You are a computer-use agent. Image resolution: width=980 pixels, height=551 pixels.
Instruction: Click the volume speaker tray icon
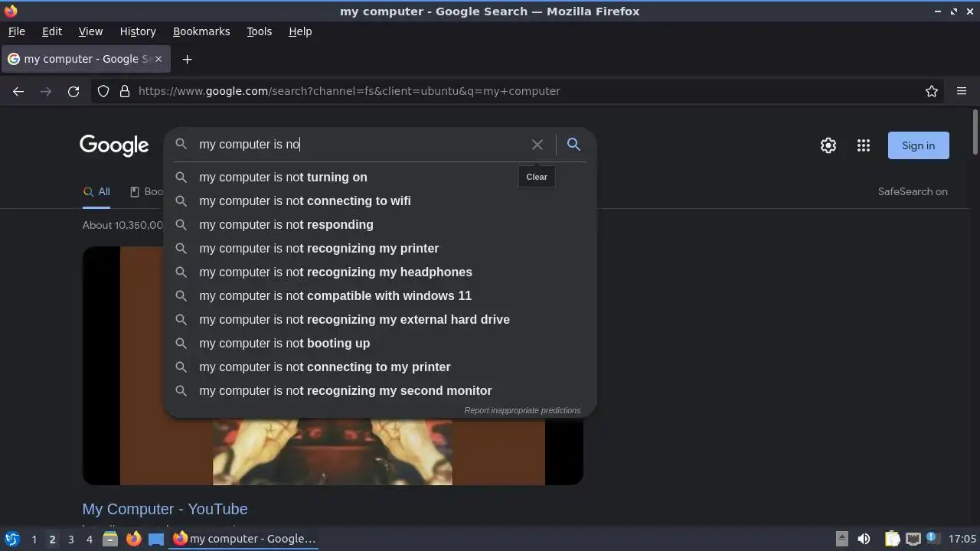click(864, 539)
